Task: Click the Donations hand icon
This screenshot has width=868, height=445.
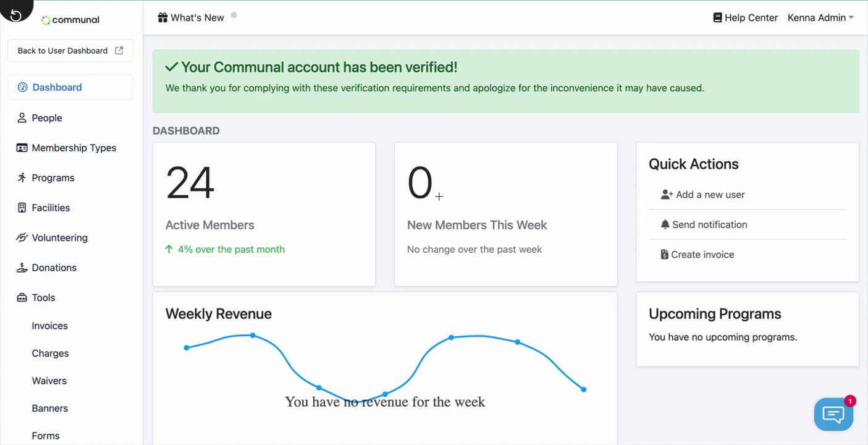Action: [x=22, y=268]
